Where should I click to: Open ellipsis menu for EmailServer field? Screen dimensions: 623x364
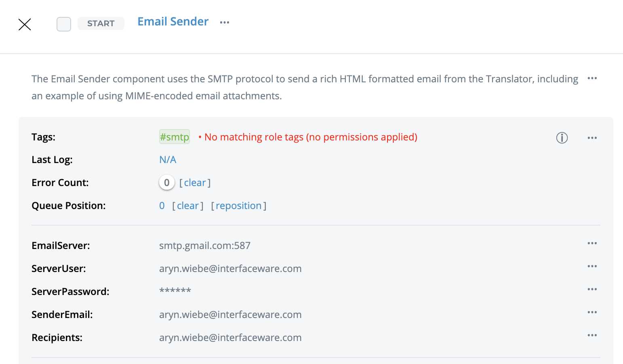[x=592, y=243]
